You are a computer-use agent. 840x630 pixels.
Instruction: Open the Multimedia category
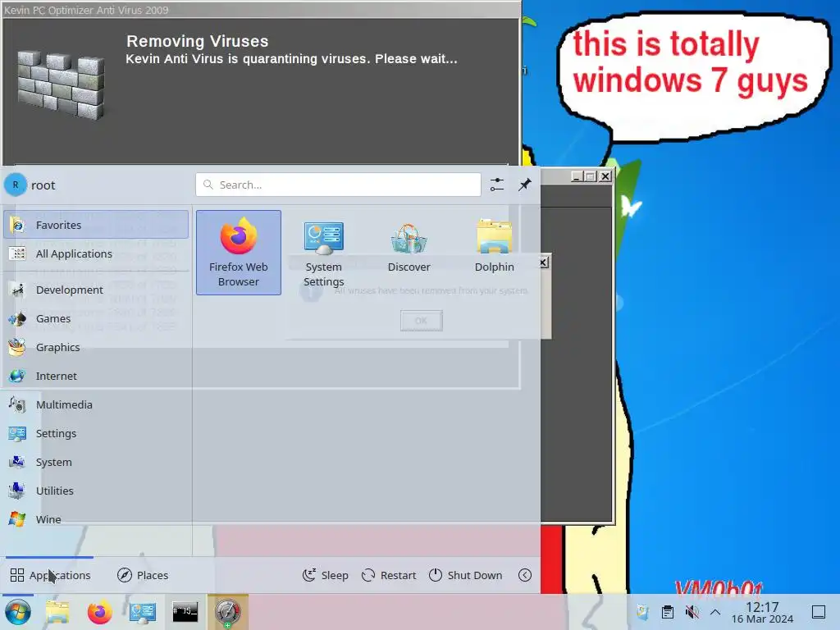pyautogui.click(x=96, y=404)
